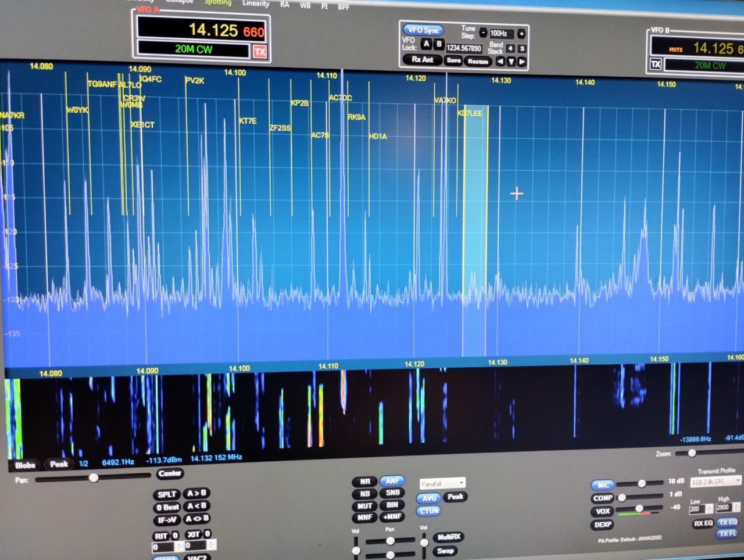Toggle the BIN binaural button
The height and width of the screenshot is (560, 744).
coord(393,505)
